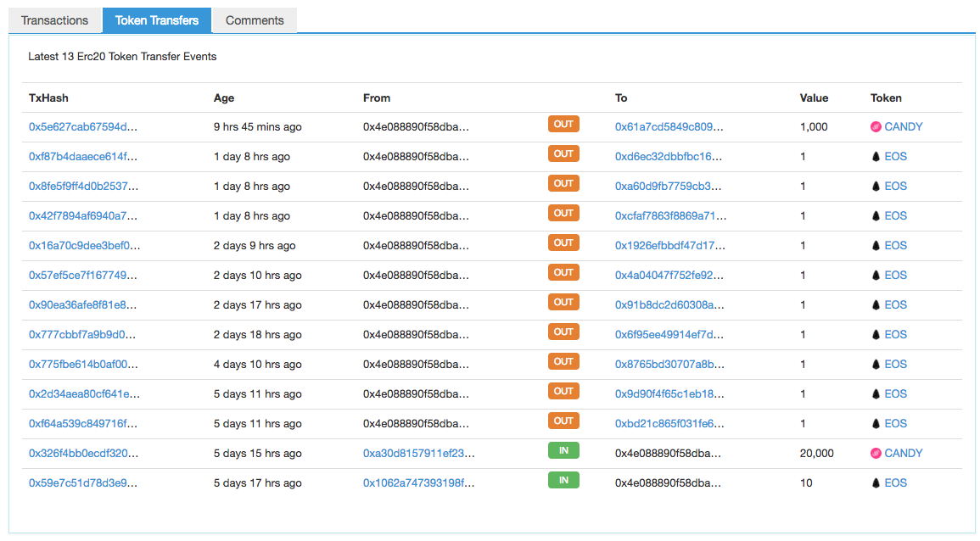
Task: Click the Token column header
Action: coord(886,98)
